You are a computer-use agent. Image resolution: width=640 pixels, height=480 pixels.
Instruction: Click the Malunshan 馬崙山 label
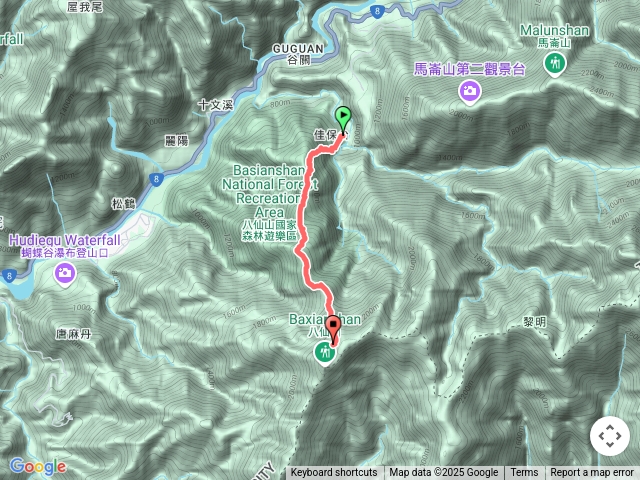click(554, 36)
